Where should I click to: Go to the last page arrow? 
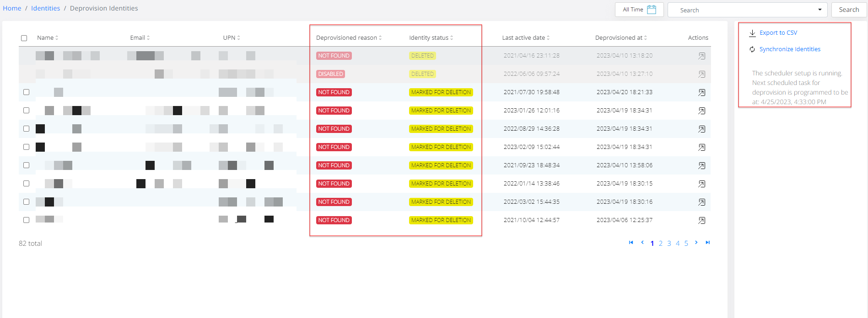click(x=707, y=243)
